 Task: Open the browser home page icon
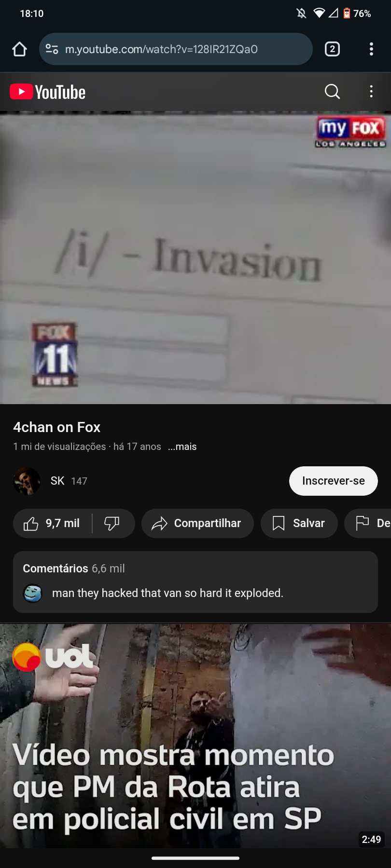pyautogui.click(x=19, y=49)
